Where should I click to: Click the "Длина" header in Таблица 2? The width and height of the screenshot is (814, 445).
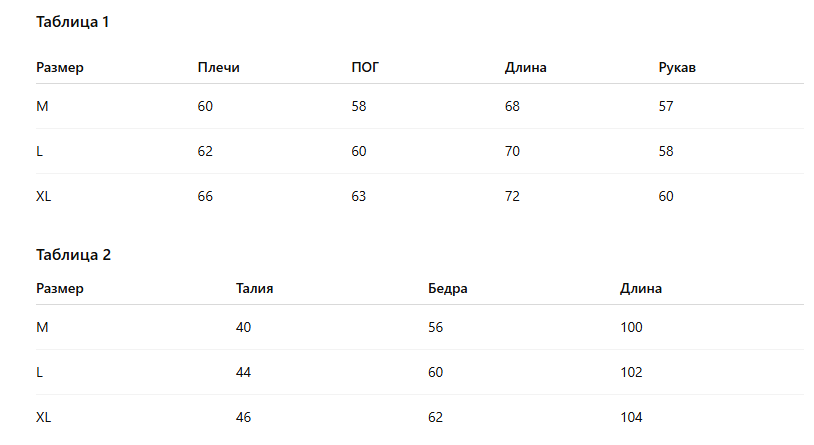tap(641, 289)
